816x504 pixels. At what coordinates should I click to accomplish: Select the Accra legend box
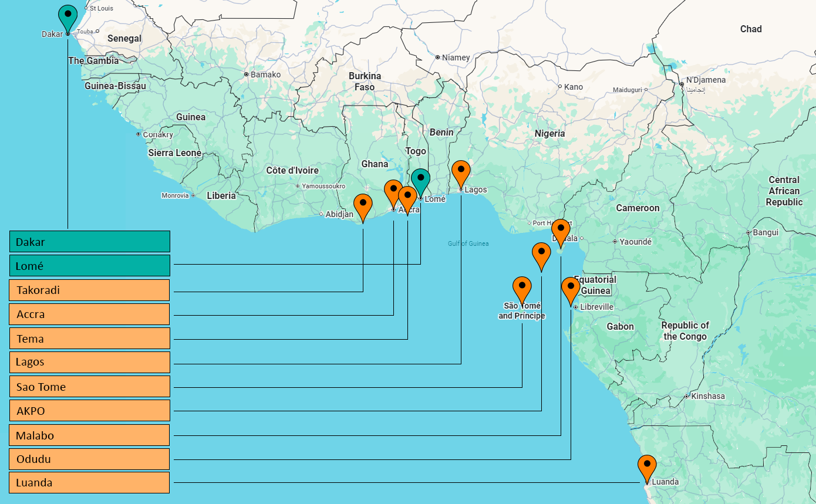click(90, 314)
